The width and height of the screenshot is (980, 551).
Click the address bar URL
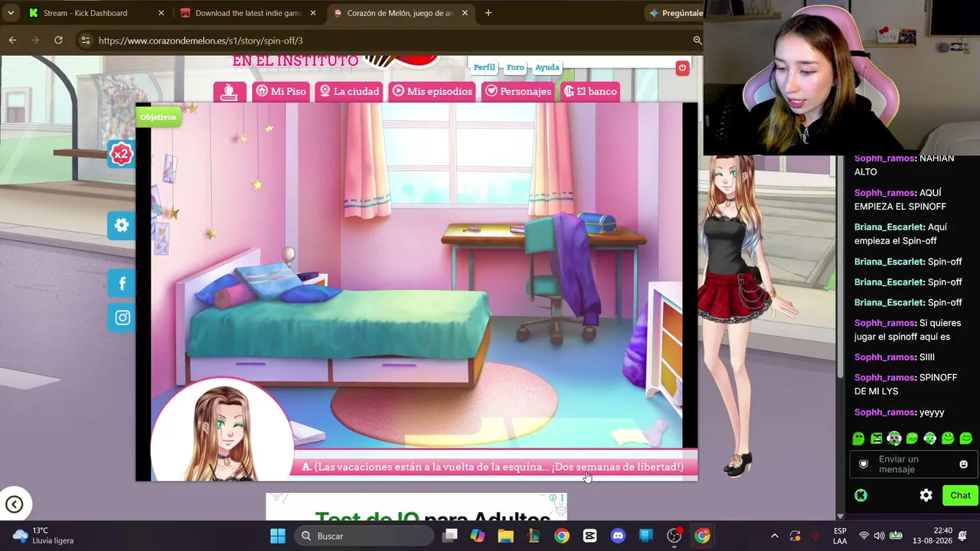[201, 41]
